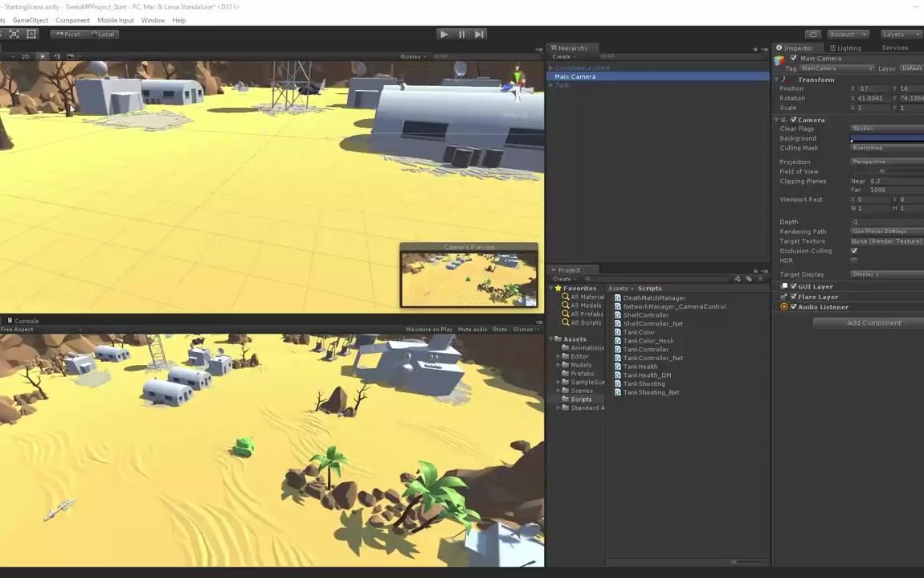Toggle Main Camera active checkbox

[794, 59]
